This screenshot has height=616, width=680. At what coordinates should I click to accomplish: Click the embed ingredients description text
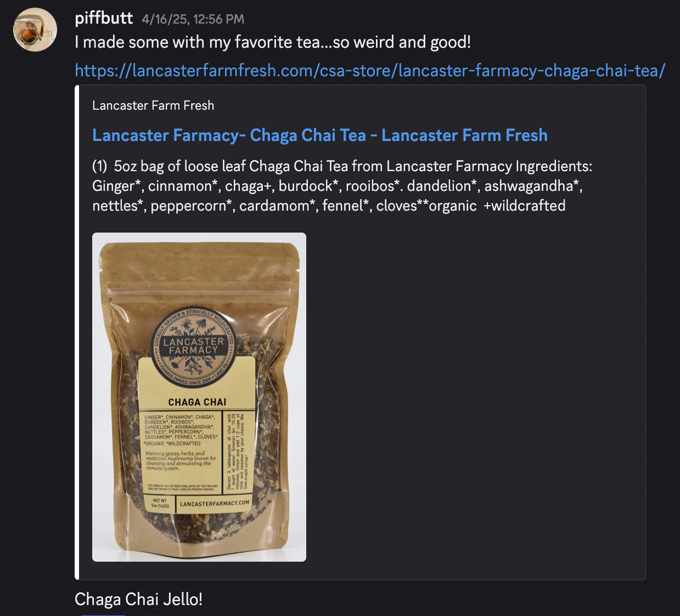(342, 186)
